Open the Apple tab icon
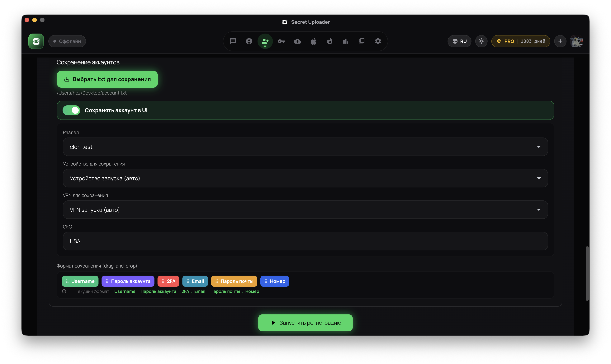Screen dimensions: 611x364 (313, 41)
